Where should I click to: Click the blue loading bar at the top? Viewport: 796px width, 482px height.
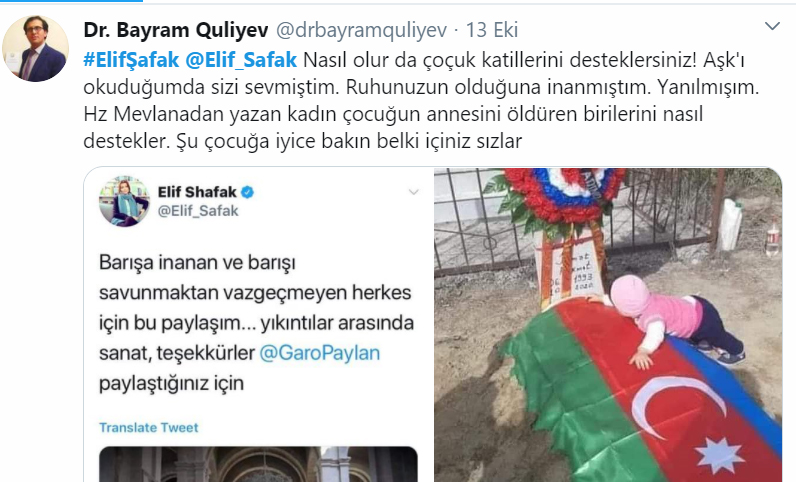click(x=71, y=1)
